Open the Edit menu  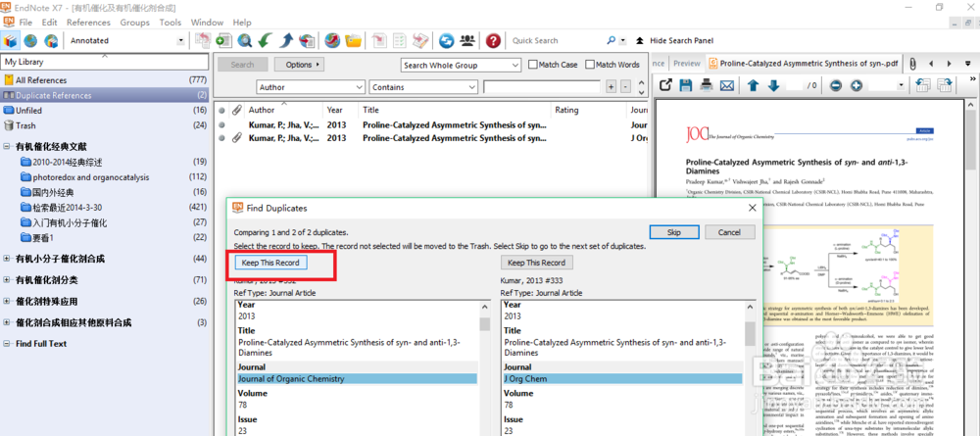tap(49, 22)
